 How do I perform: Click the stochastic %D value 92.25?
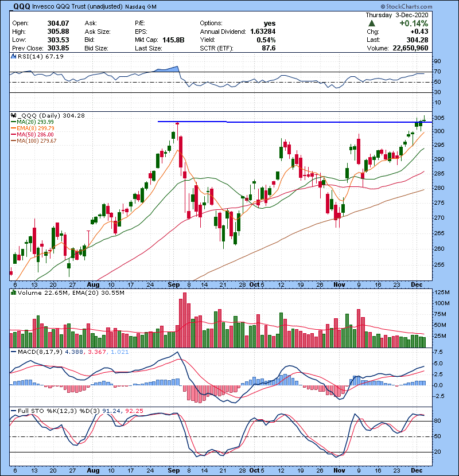(x=134, y=411)
